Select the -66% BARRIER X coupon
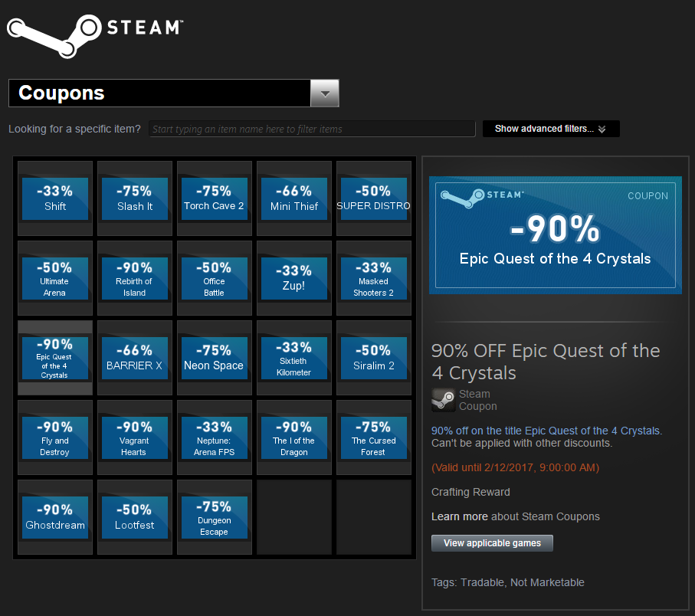The height and width of the screenshot is (616, 695). [x=135, y=358]
